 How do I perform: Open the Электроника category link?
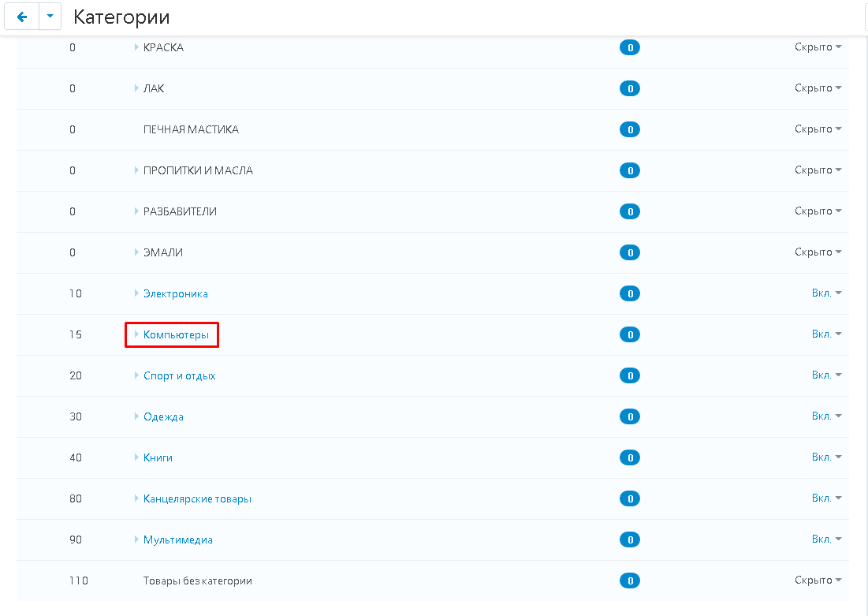pos(176,293)
